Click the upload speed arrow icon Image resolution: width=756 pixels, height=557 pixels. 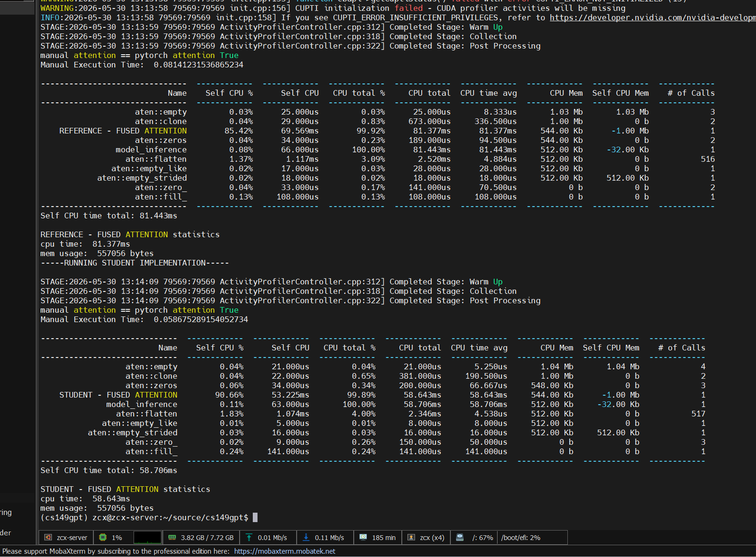click(x=249, y=537)
